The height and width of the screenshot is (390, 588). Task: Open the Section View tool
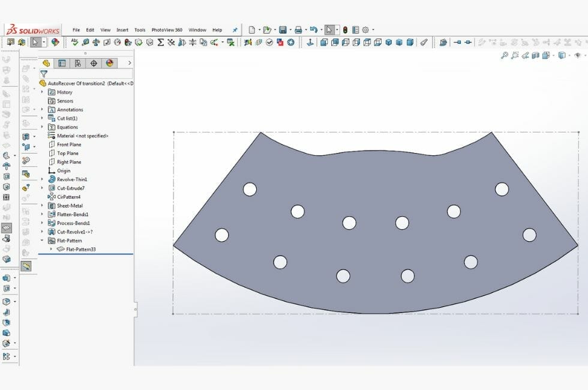[x=535, y=55]
